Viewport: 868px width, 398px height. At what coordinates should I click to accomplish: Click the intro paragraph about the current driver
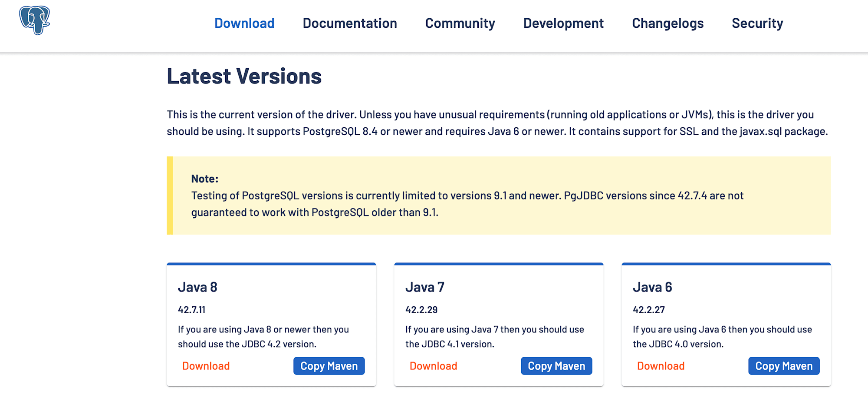point(497,123)
